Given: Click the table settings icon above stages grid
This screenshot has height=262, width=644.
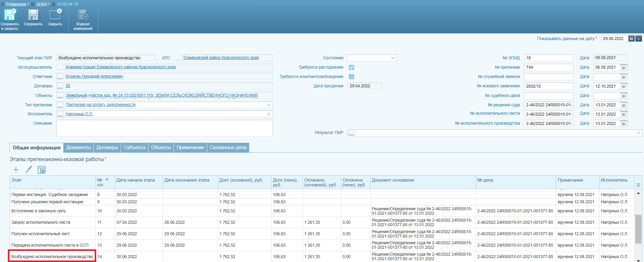Looking at the screenshot, I should [42, 170].
